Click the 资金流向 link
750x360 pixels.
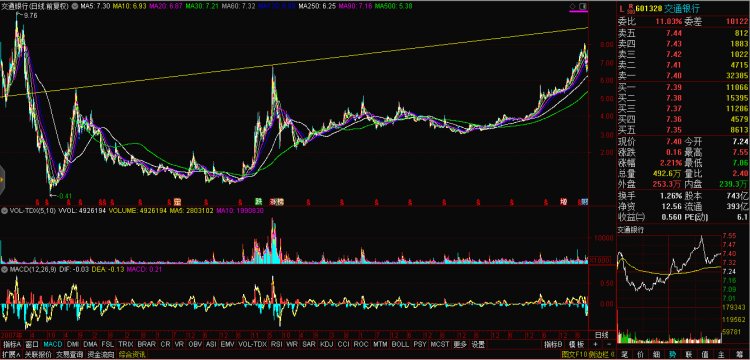coord(100,355)
